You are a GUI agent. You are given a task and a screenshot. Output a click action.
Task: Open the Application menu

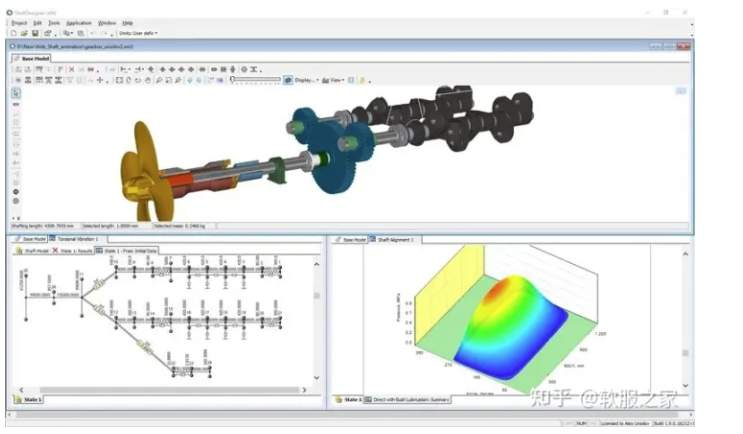click(79, 23)
